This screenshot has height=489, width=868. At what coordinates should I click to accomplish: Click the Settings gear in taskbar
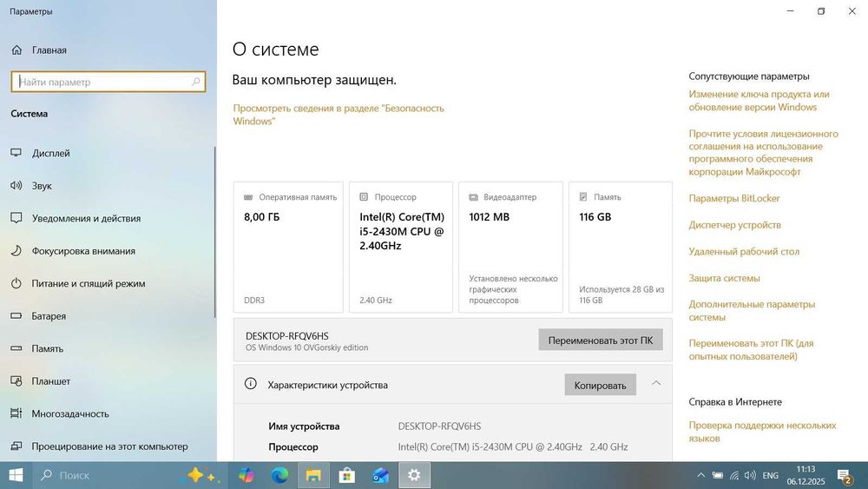click(414, 475)
